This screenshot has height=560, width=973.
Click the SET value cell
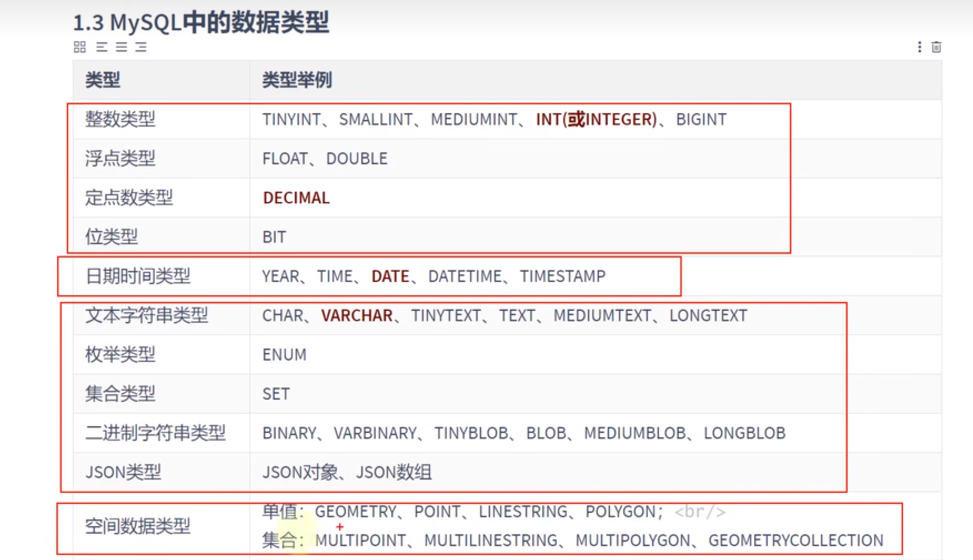point(596,394)
